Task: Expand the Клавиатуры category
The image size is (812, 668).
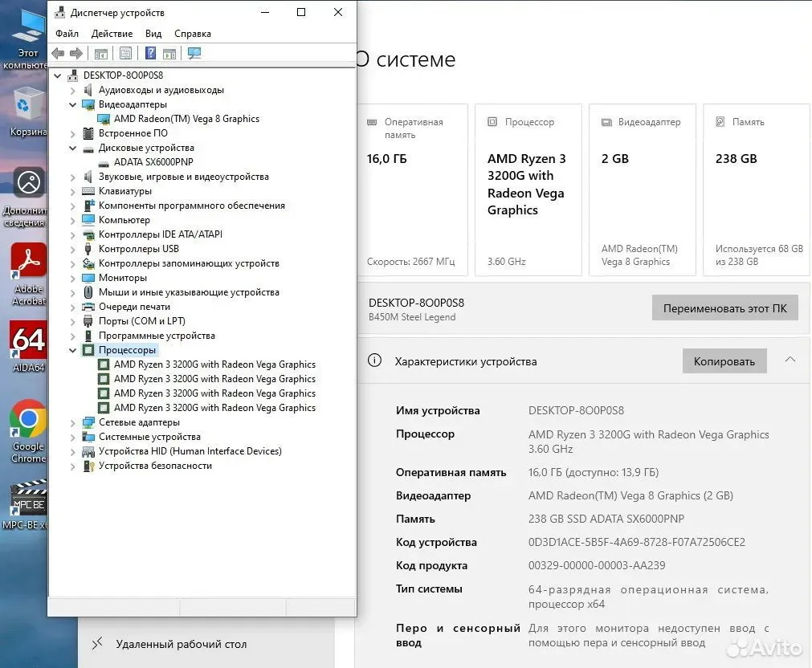Action: tap(73, 192)
